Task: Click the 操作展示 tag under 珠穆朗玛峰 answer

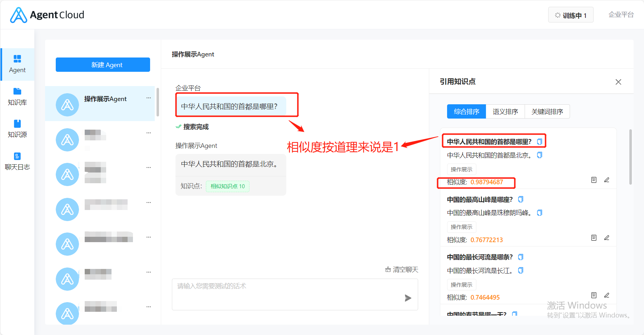Action: pyautogui.click(x=461, y=227)
